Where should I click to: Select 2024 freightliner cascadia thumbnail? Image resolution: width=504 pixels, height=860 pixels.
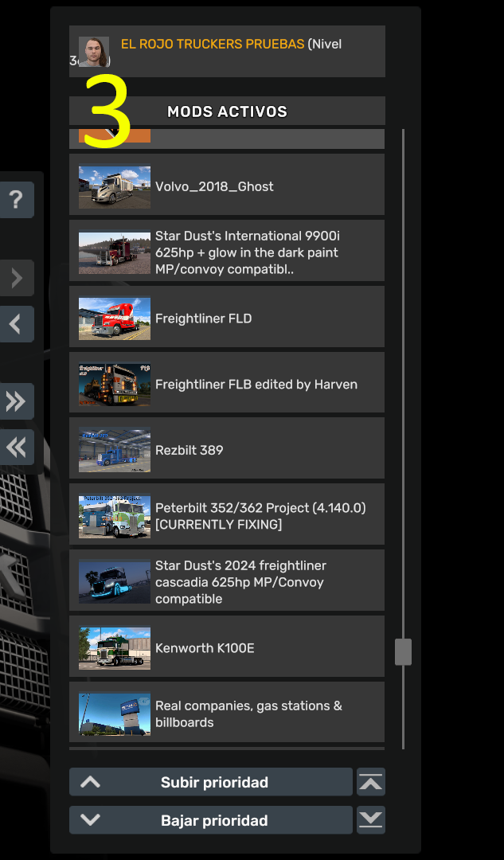click(115, 583)
